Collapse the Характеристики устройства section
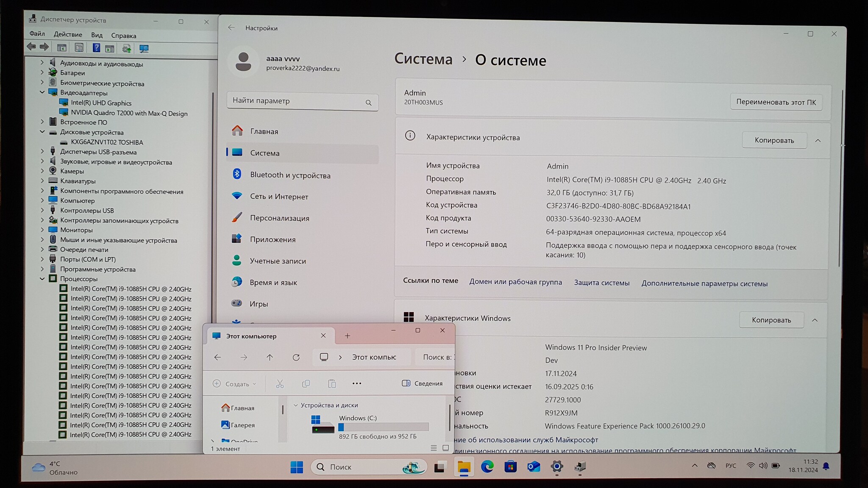Viewport: 868px width, 488px height. [x=818, y=141]
